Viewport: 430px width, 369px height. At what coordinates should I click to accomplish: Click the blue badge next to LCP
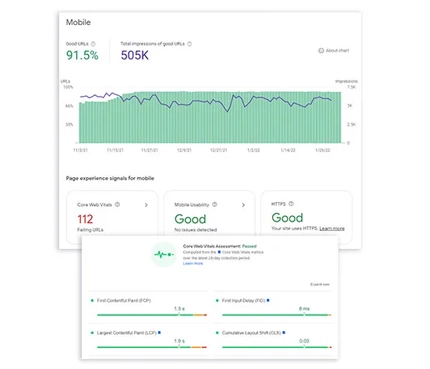tap(159, 333)
